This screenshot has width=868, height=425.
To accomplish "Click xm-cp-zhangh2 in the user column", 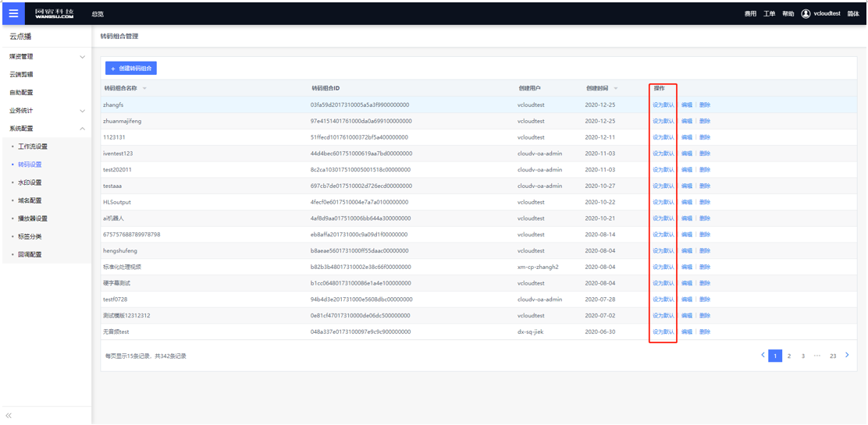I will [538, 267].
